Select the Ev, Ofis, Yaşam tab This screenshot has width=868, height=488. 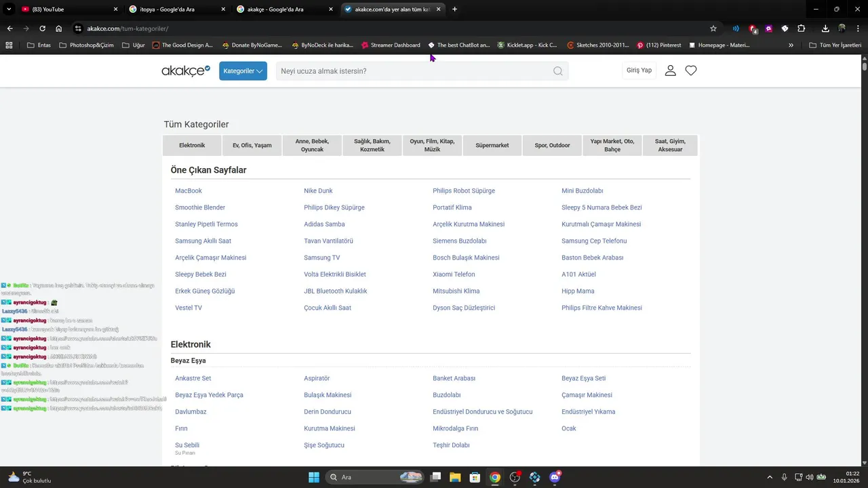tap(252, 146)
